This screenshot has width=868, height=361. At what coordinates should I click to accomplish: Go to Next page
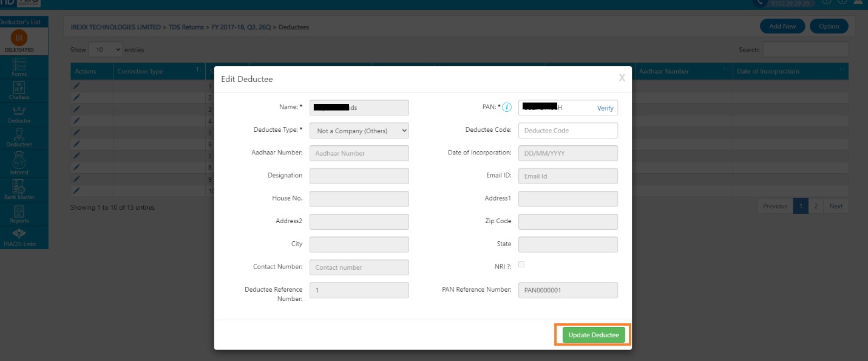click(836, 206)
